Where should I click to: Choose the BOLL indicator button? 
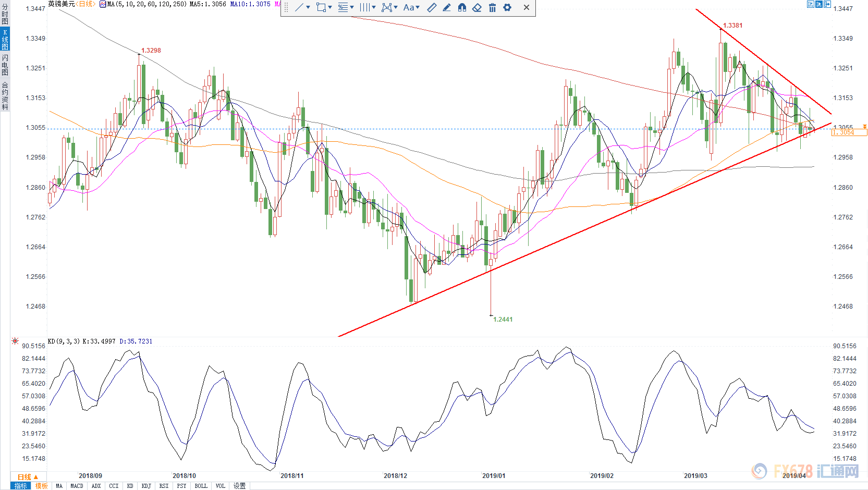[x=201, y=486]
